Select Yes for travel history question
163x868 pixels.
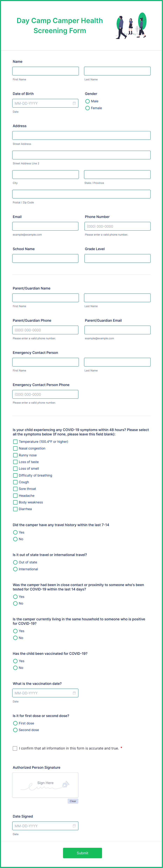pyautogui.click(x=15, y=532)
